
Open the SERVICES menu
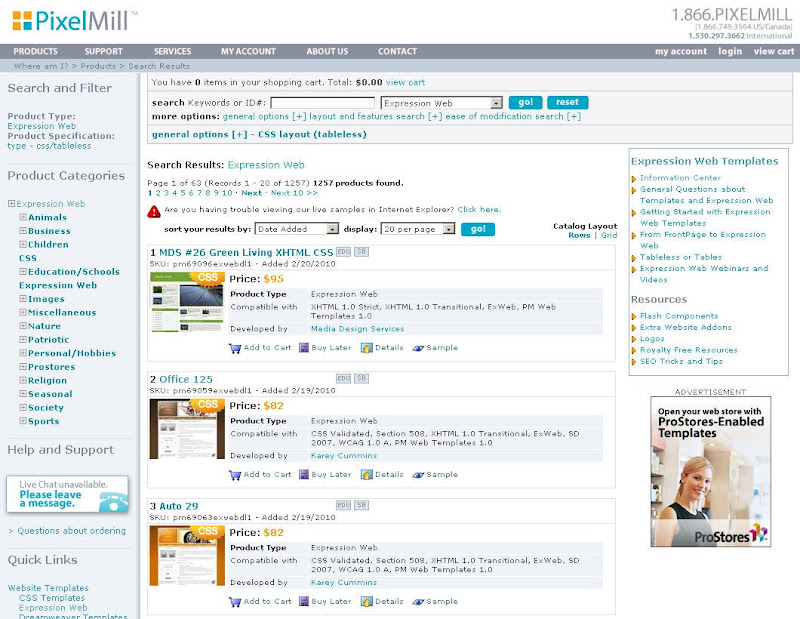click(x=172, y=51)
